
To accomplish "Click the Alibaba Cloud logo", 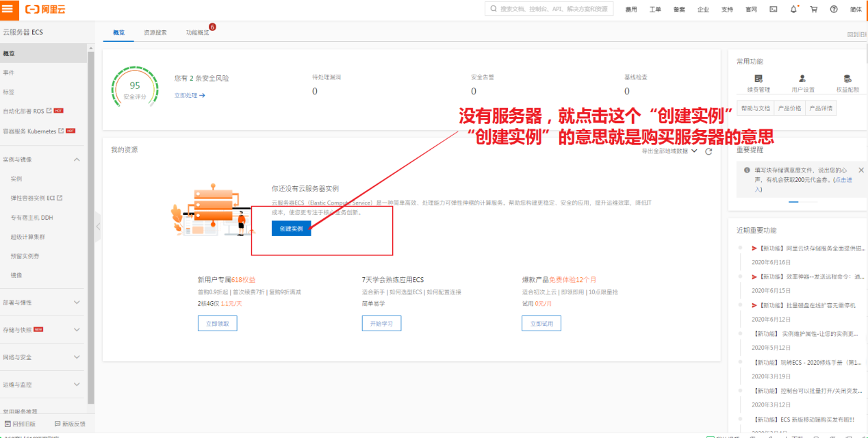I will (47, 10).
